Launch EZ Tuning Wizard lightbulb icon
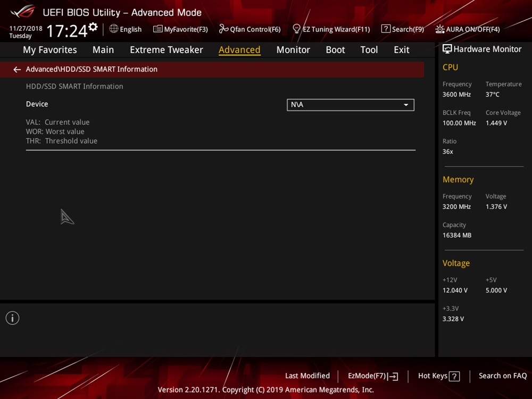 click(x=297, y=29)
